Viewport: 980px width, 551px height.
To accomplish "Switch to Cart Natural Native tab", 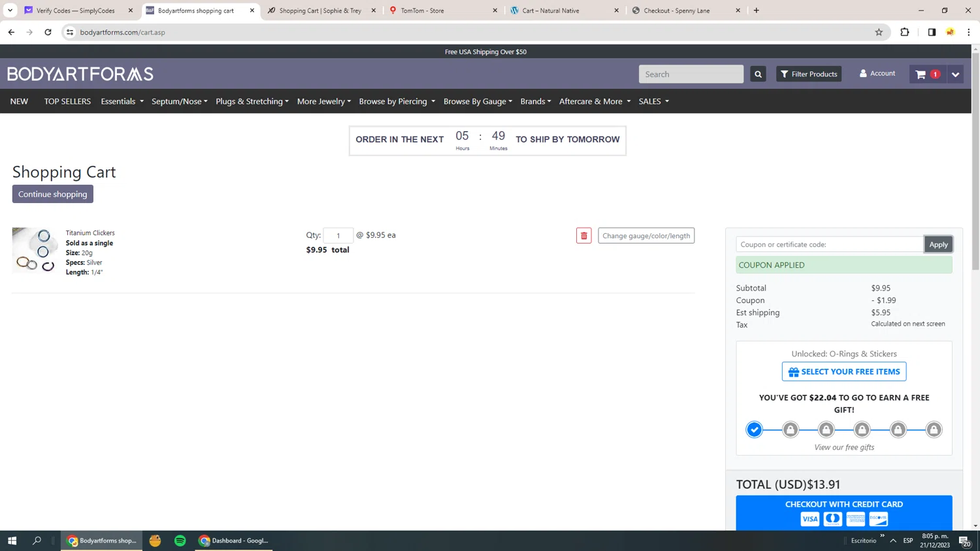I will click(563, 10).
